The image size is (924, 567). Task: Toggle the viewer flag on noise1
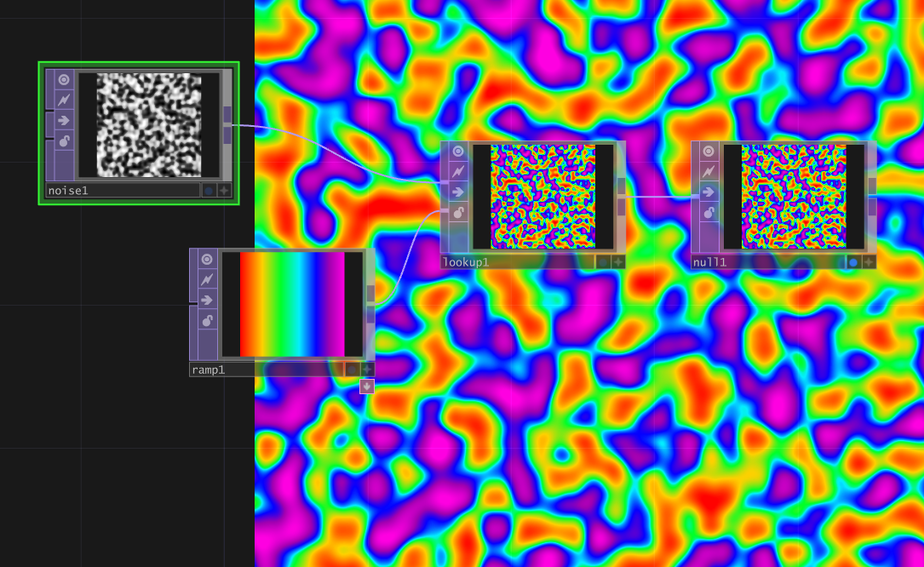click(64, 79)
